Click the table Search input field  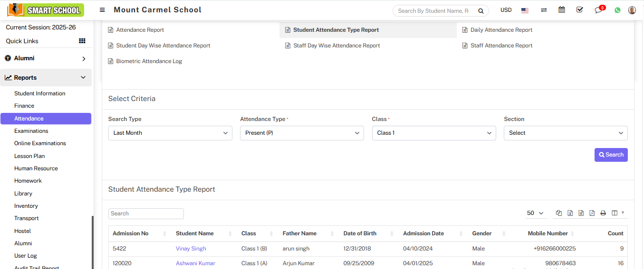(146, 213)
